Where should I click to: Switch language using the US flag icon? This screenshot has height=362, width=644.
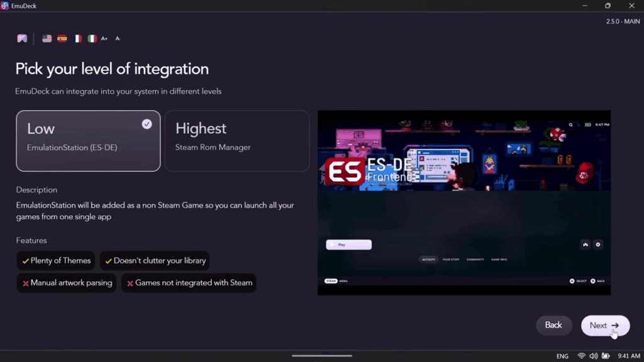click(47, 38)
